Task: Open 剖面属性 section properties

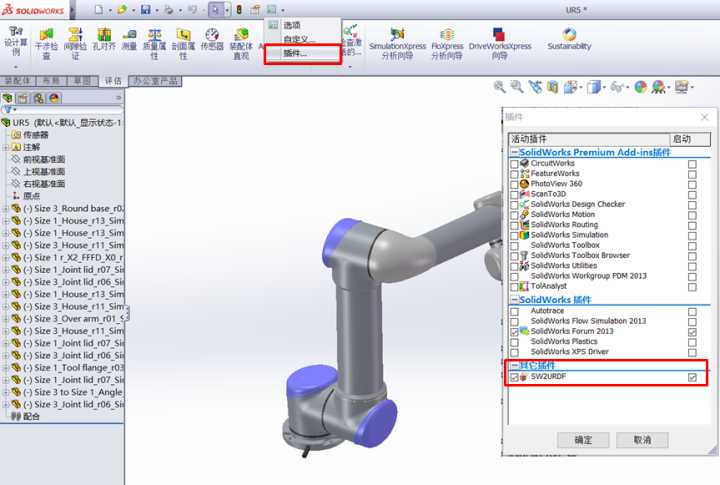Action: click(183, 44)
